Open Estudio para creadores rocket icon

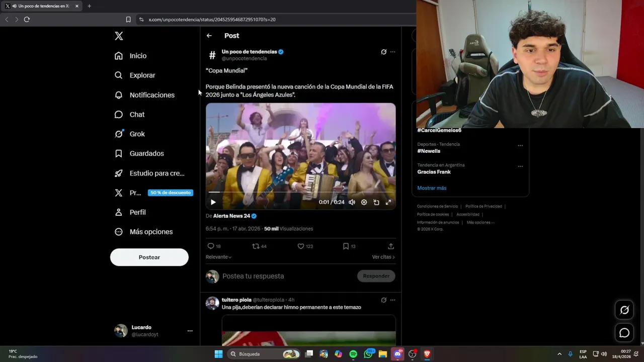119,173
